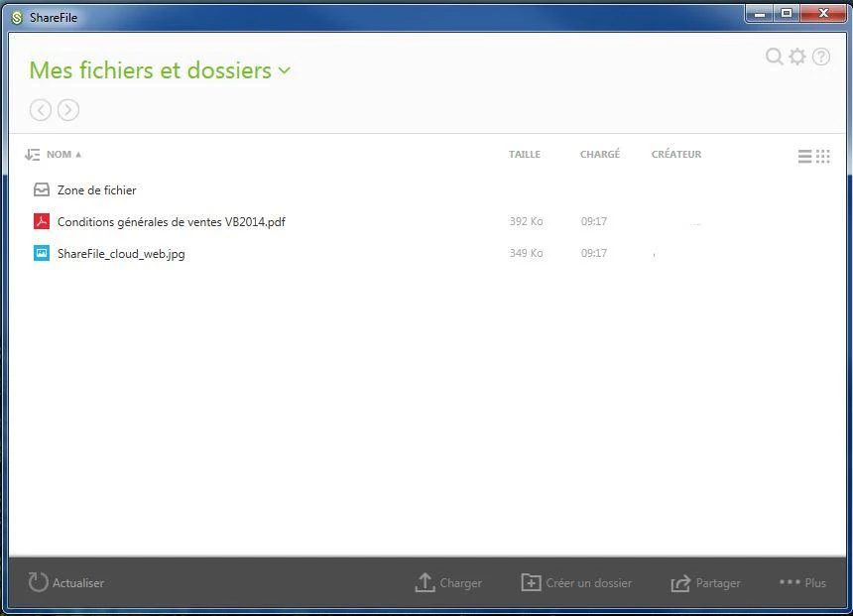Image resolution: width=853 pixels, height=616 pixels.
Task: Sort by the NOM column header
Action: pos(59,154)
